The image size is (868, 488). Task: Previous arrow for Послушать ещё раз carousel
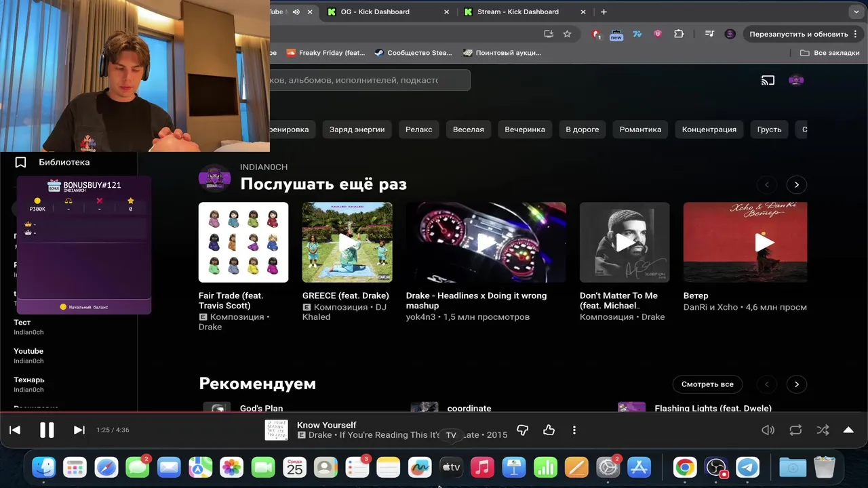point(767,184)
